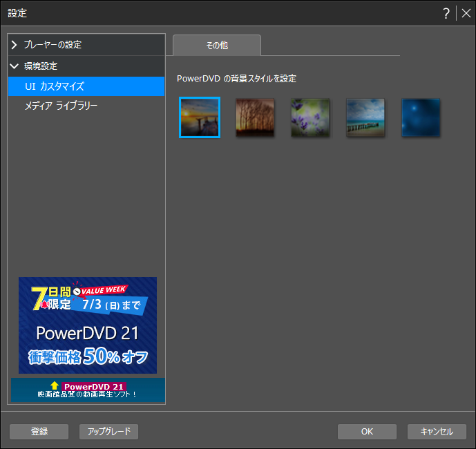Choose the autumn trees background thumbnail
This screenshot has height=449, width=476.
tap(255, 117)
